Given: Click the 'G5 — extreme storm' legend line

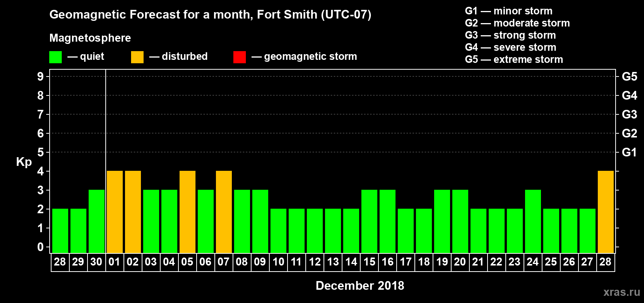Looking at the screenshot, I should [514, 59].
